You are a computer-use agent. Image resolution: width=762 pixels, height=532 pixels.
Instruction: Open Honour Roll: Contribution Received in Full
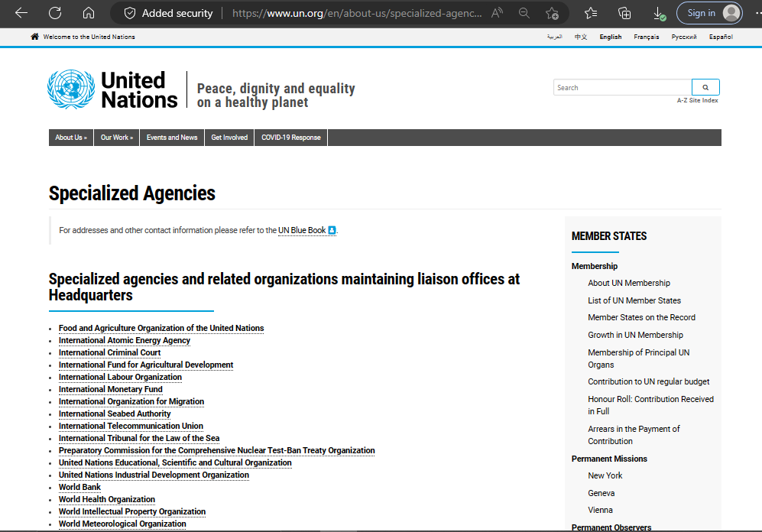650,405
